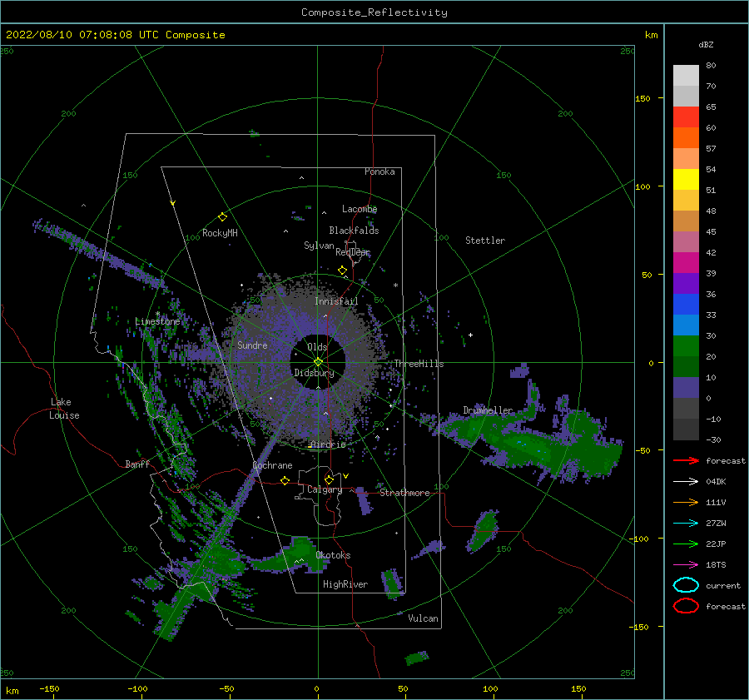Image resolution: width=749 pixels, height=700 pixels.
Task: Click the yellow diamond marker above Calgary label
Action: pyautogui.click(x=329, y=479)
